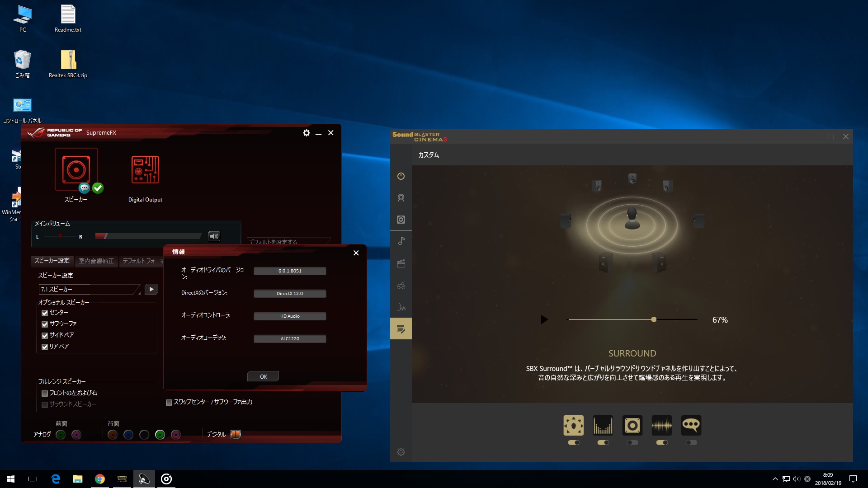This screenshot has height=488, width=868.
Task: Select the Custom profile edit icon
Action: [401, 329]
